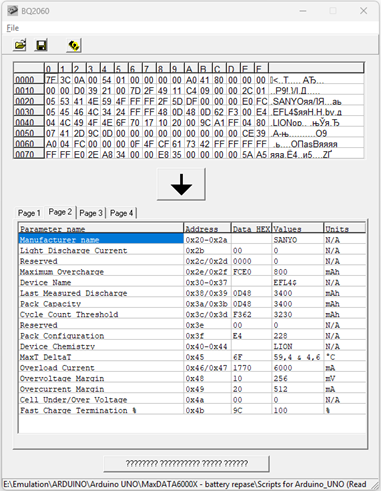Click the 59,4 & 4,6 value cell
The image size is (381, 491).
(298, 357)
